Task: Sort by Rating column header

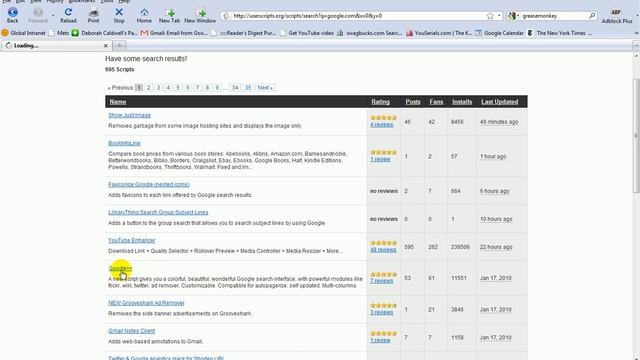Action: click(380, 102)
